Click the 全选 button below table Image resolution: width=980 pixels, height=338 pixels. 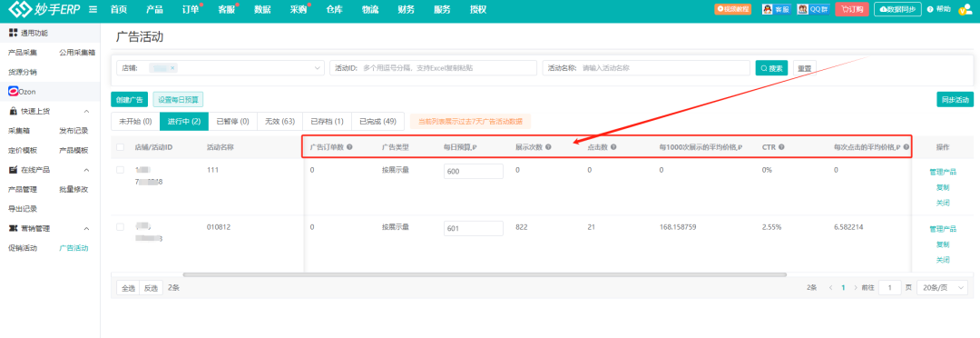[x=128, y=288]
